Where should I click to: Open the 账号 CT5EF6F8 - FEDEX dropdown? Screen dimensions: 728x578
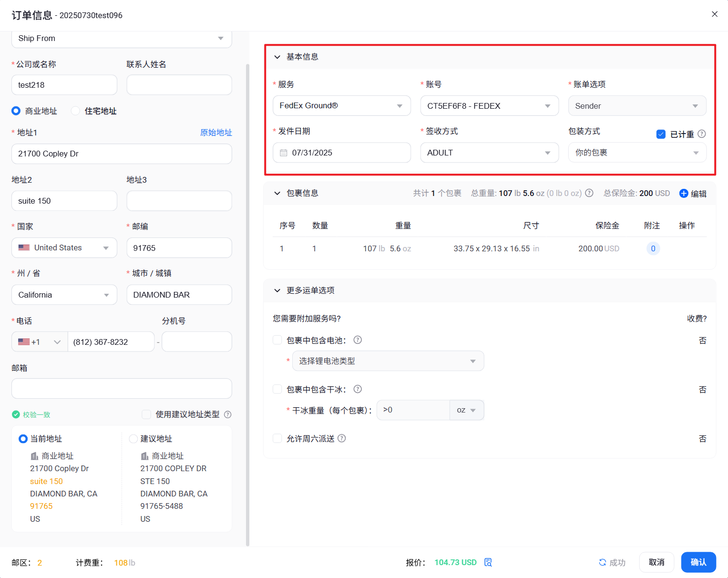490,106
